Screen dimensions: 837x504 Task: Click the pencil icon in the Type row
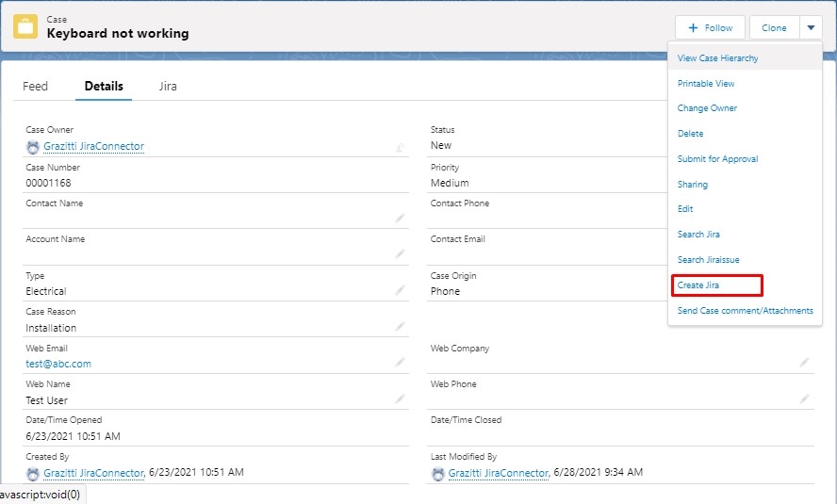point(400,290)
